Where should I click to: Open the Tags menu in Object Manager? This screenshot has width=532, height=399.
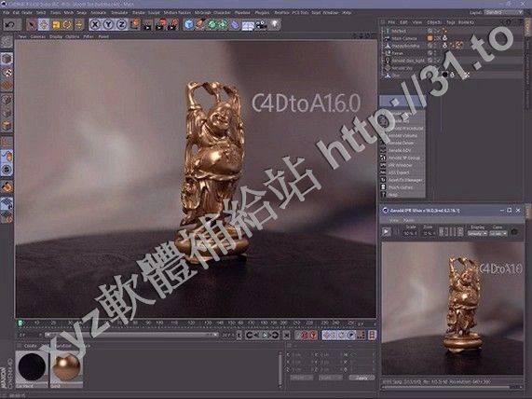[450, 22]
